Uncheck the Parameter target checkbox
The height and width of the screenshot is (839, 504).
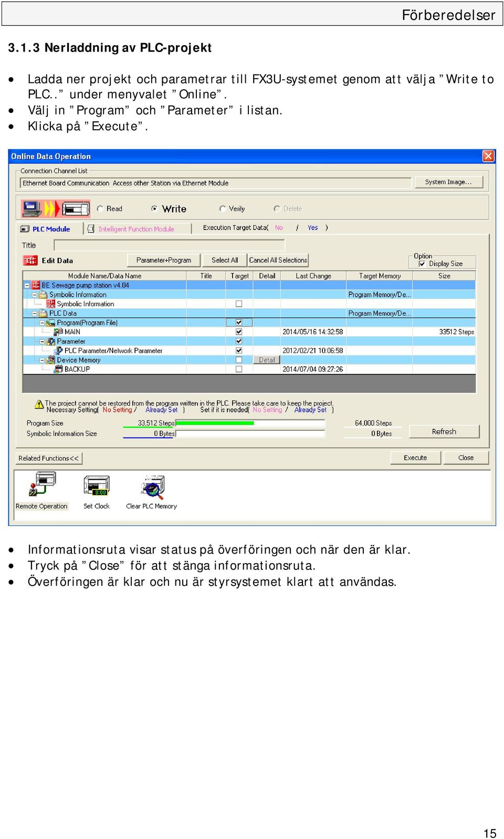[x=239, y=341]
